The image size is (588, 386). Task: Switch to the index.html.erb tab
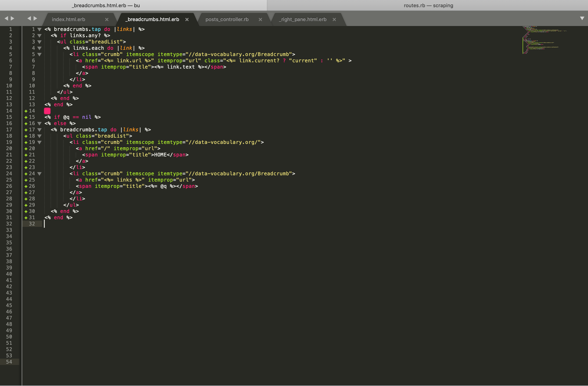69,20
